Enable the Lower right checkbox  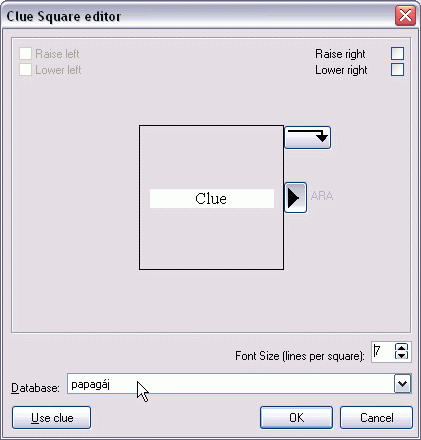(397, 70)
